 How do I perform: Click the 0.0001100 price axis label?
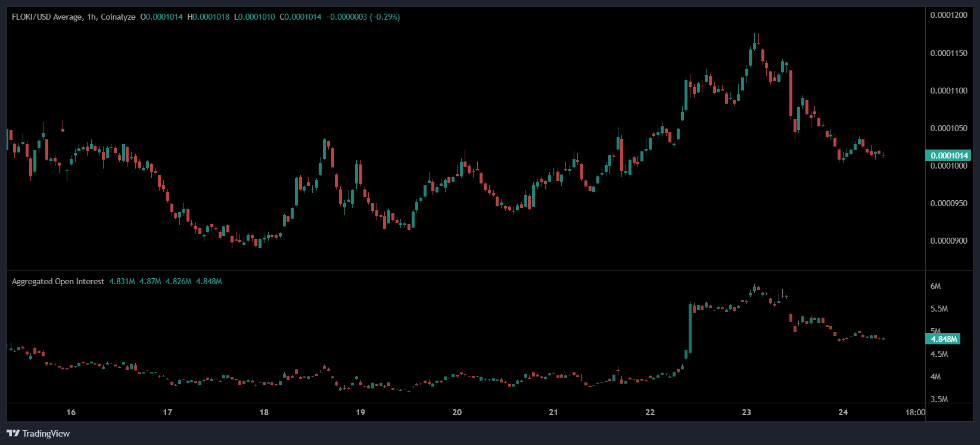948,91
